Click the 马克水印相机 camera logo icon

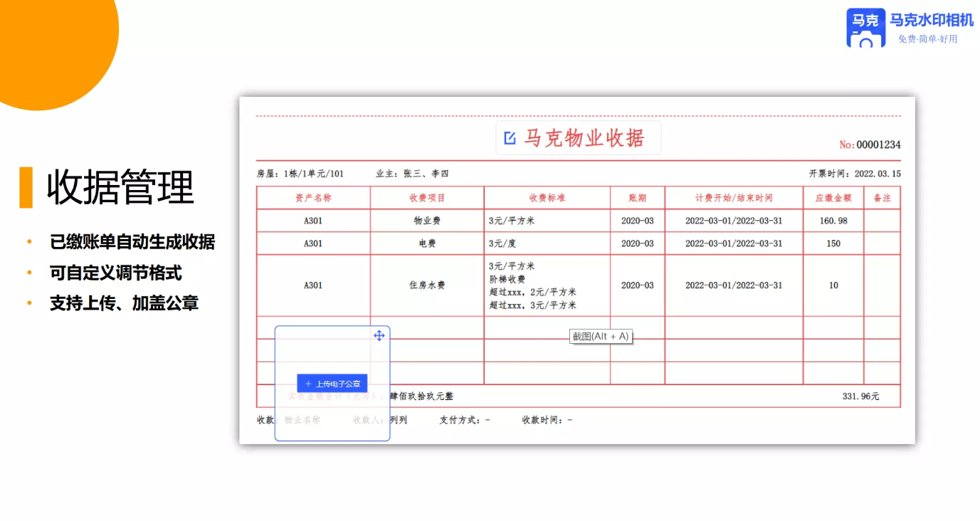click(x=865, y=28)
